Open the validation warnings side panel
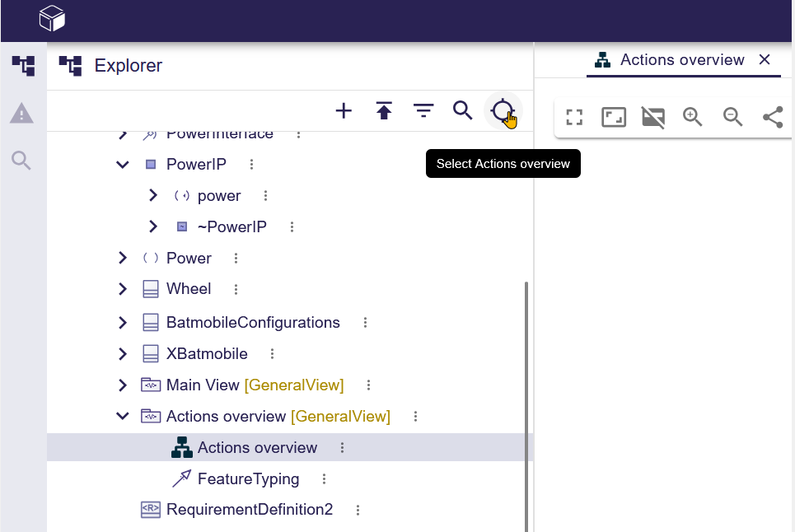Viewport: 795px width, 532px height. (x=22, y=114)
